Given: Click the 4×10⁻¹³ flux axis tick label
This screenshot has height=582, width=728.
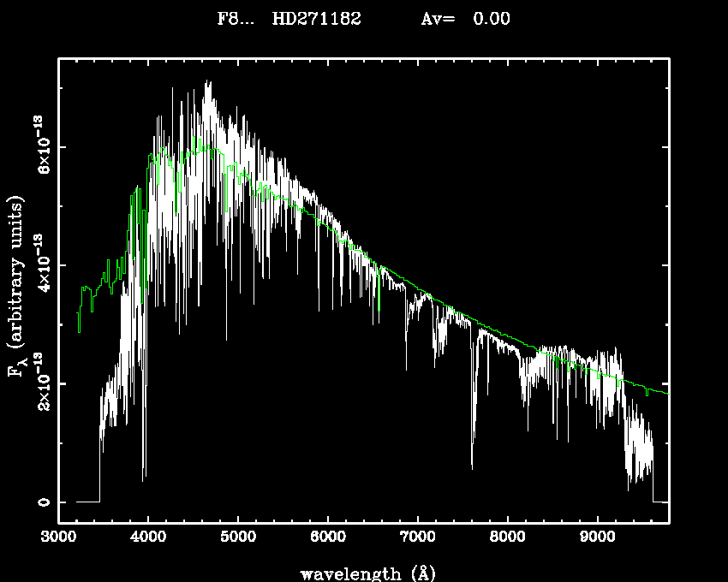Looking at the screenshot, I should click(x=42, y=264).
